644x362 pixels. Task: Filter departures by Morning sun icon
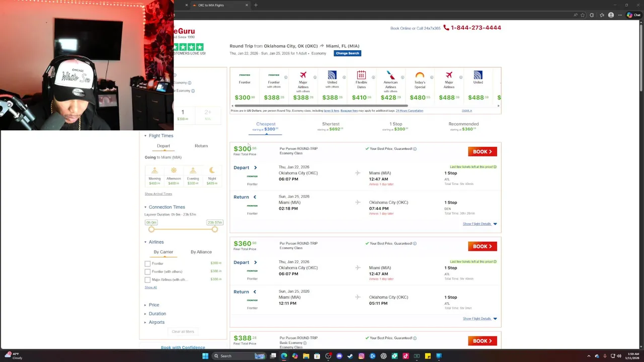point(154,170)
